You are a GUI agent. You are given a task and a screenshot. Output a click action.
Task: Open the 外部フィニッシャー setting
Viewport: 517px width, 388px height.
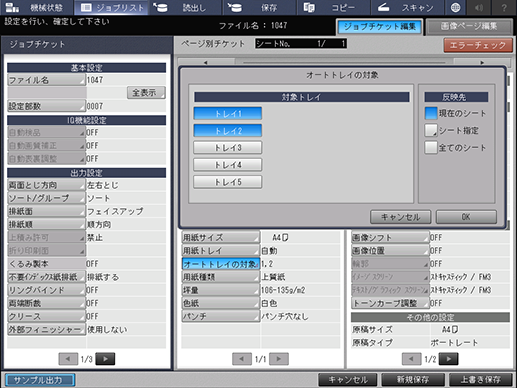[46, 329]
